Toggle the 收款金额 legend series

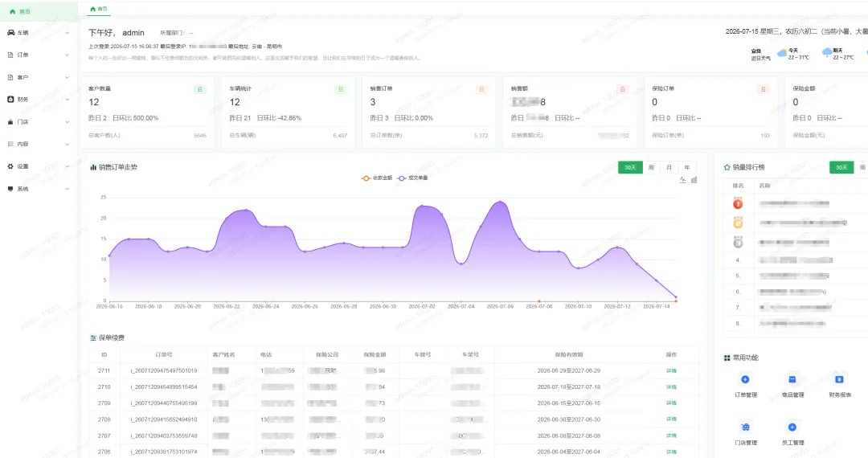tap(376, 178)
